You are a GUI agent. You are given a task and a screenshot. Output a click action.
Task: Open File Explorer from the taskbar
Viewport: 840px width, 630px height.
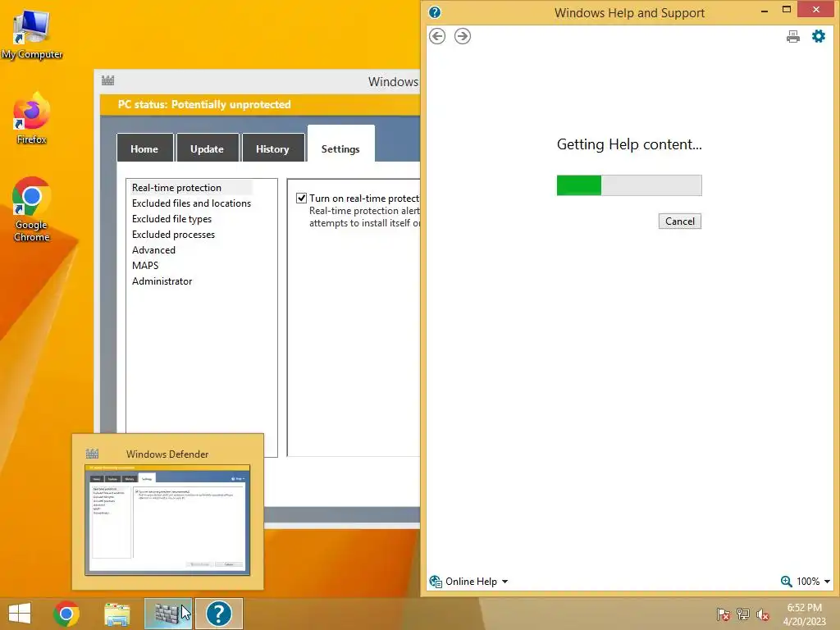pyautogui.click(x=116, y=614)
